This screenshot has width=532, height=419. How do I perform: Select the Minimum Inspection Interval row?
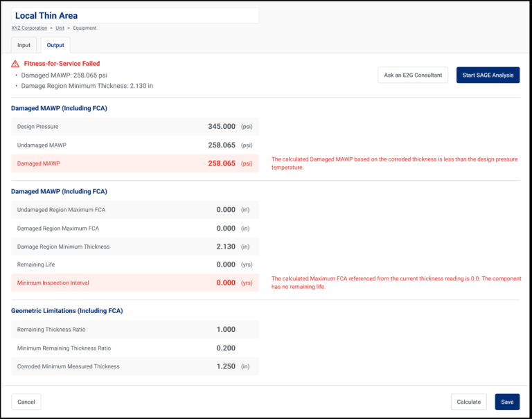click(x=135, y=283)
